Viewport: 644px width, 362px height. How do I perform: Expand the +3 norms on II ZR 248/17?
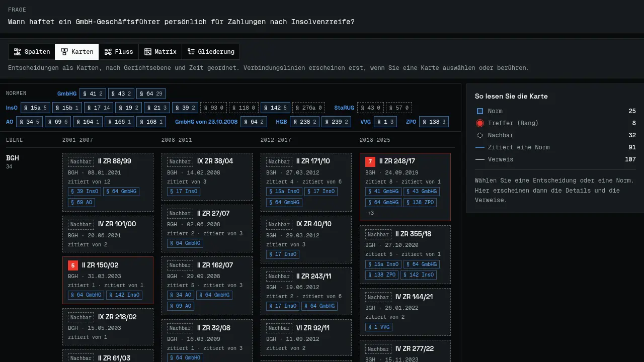point(371,213)
